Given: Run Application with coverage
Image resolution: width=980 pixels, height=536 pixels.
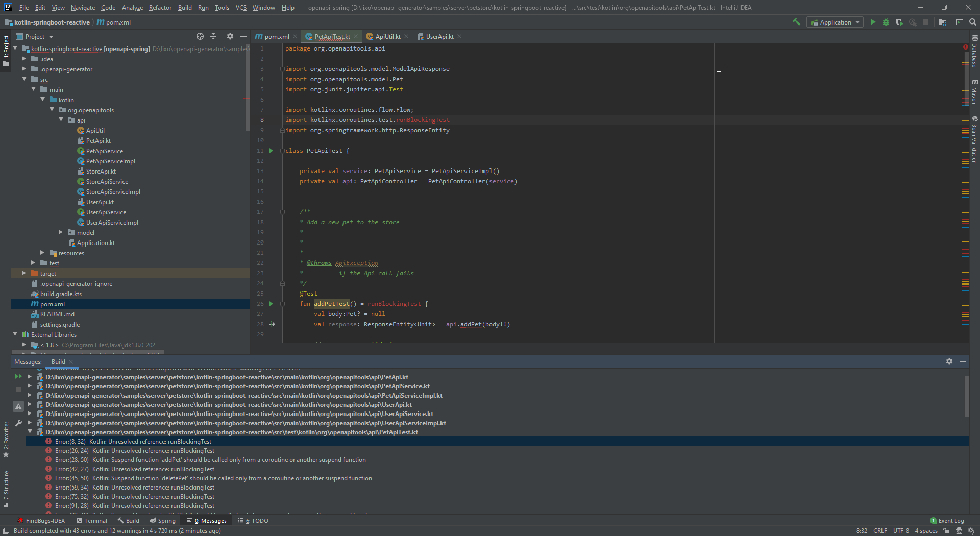Looking at the screenshot, I should coord(899,22).
